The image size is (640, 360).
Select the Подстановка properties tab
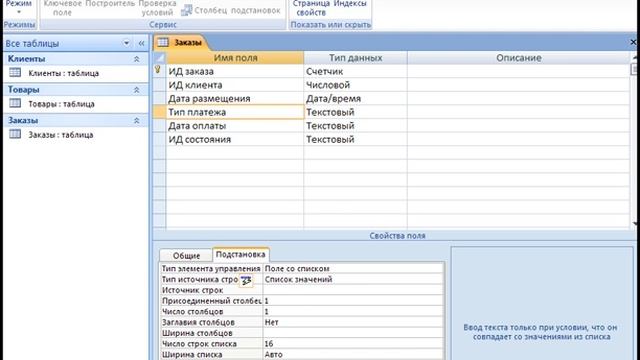point(240,254)
